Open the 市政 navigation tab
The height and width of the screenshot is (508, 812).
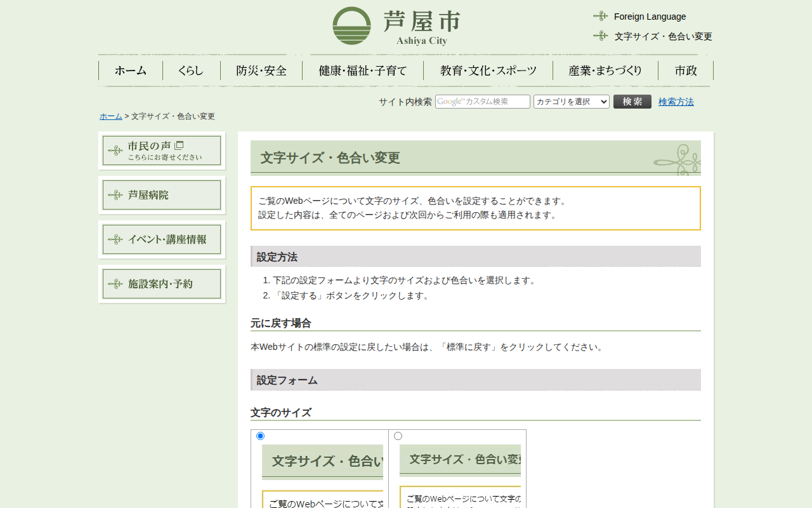pyautogui.click(x=686, y=70)
